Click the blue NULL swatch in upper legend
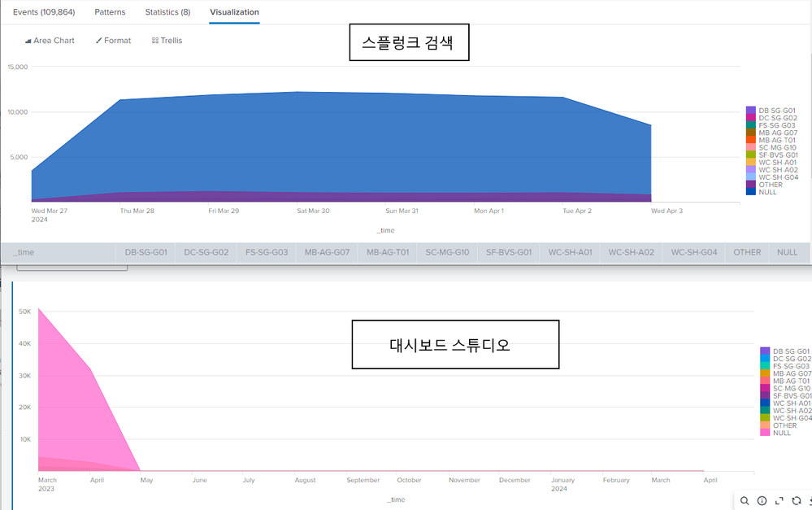Image resolution: width=812 pixels, height=510 pixels. pyautogui.click(x=751, y=192)
